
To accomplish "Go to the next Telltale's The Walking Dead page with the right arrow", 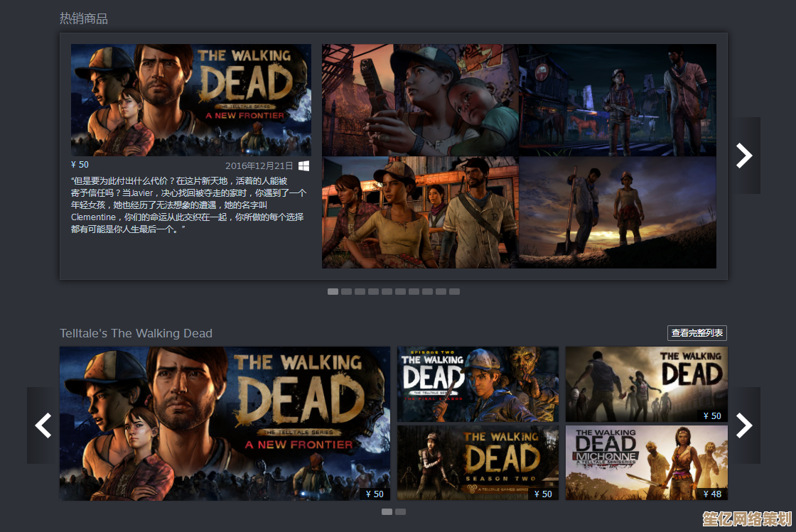I will click(744, 425).
